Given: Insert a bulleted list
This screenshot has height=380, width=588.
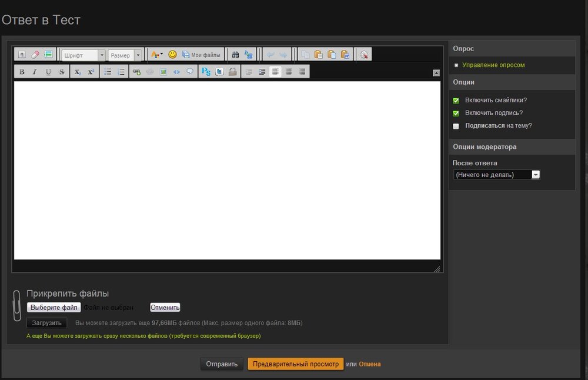Looking at the screenshot, I should click(x=108, y=72).
